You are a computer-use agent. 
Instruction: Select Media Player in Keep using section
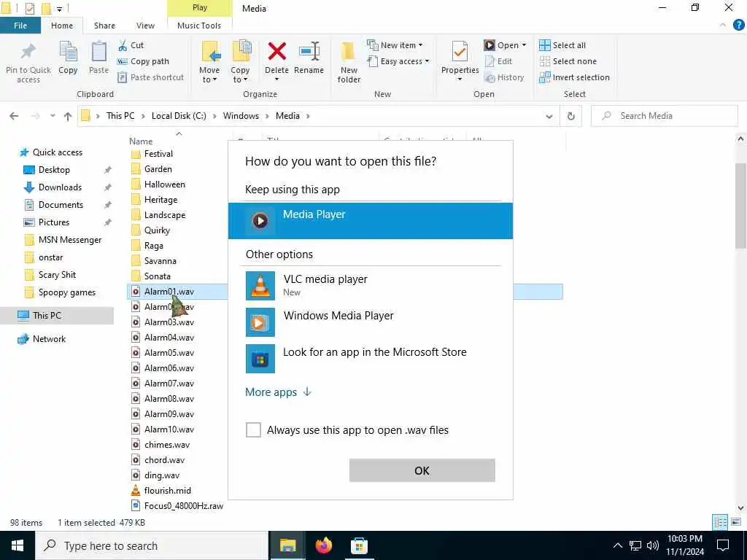370,220
